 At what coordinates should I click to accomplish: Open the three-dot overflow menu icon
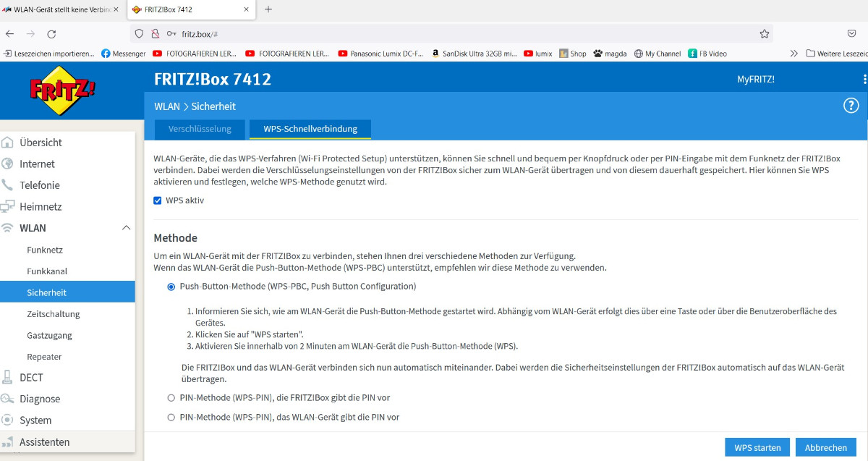tap(864, 78)
